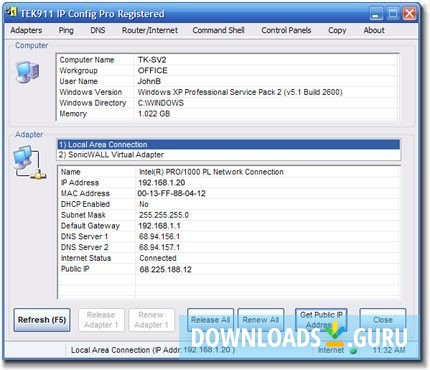The width and height of the screenshot is (430, 370).
Task: Click the default gateway value 192.168.1.1
Action: pyautogui.click(x=160, y=226)
